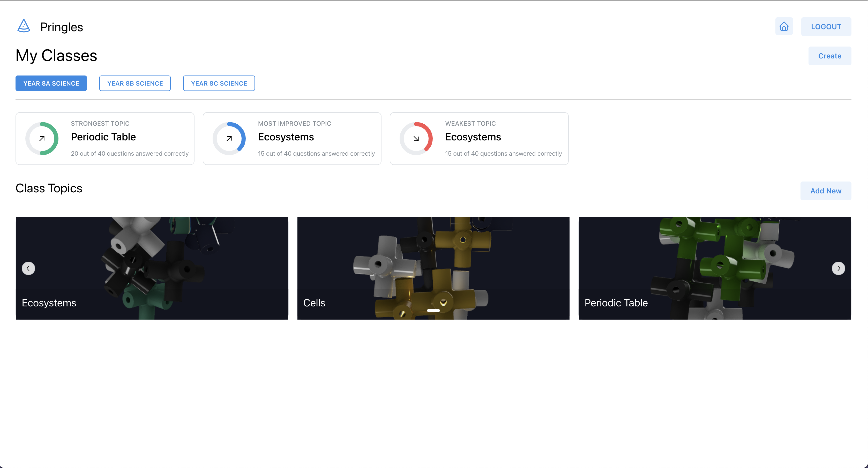
Task: Click the Pringles app title
Action: [61, 27]
